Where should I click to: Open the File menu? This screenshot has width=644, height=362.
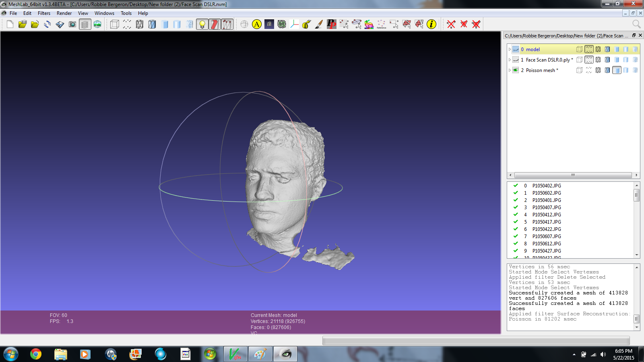pos(13,13)
